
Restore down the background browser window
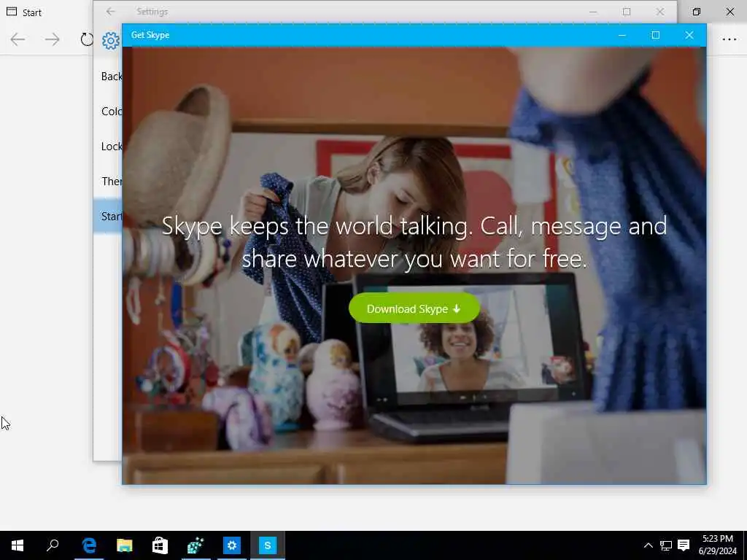696,12
